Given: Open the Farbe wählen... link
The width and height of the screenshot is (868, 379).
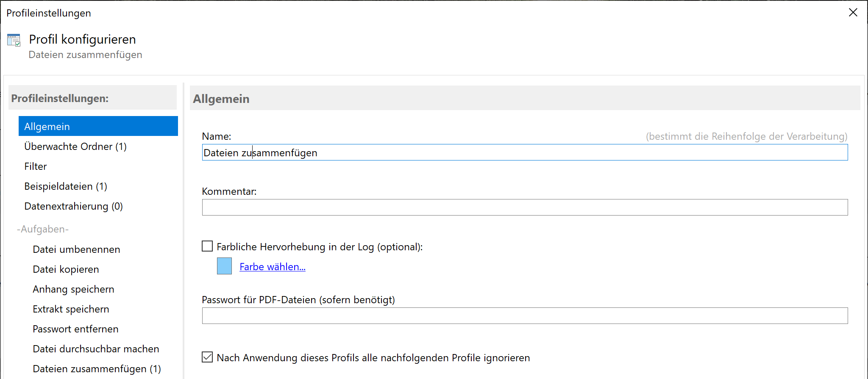Looking at the screenshot, I should click(x=273, y=267).
